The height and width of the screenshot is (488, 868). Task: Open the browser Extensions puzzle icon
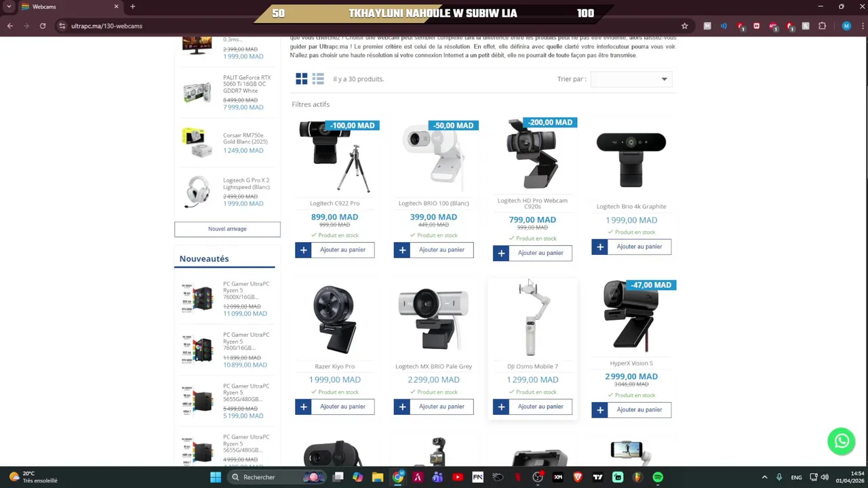822,26
